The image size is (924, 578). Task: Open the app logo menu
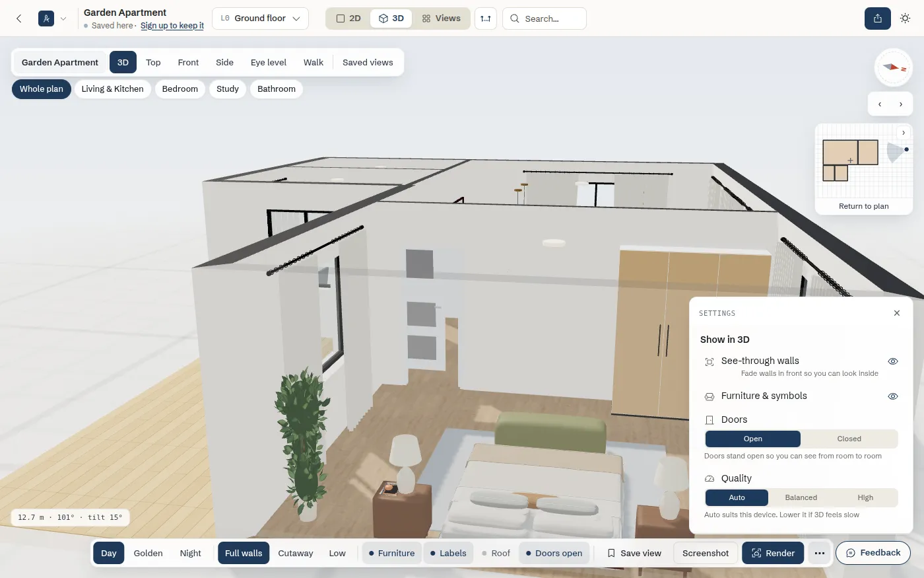coord(46,18)
